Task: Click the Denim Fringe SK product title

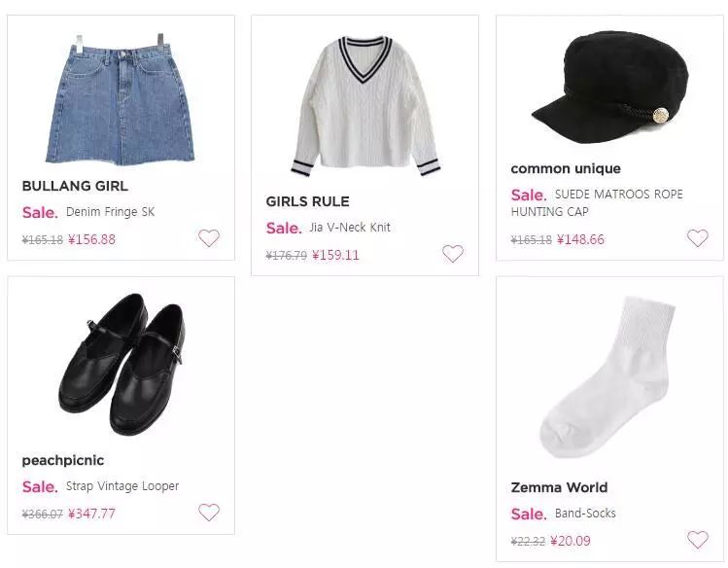Action: [x=110, y=212]
